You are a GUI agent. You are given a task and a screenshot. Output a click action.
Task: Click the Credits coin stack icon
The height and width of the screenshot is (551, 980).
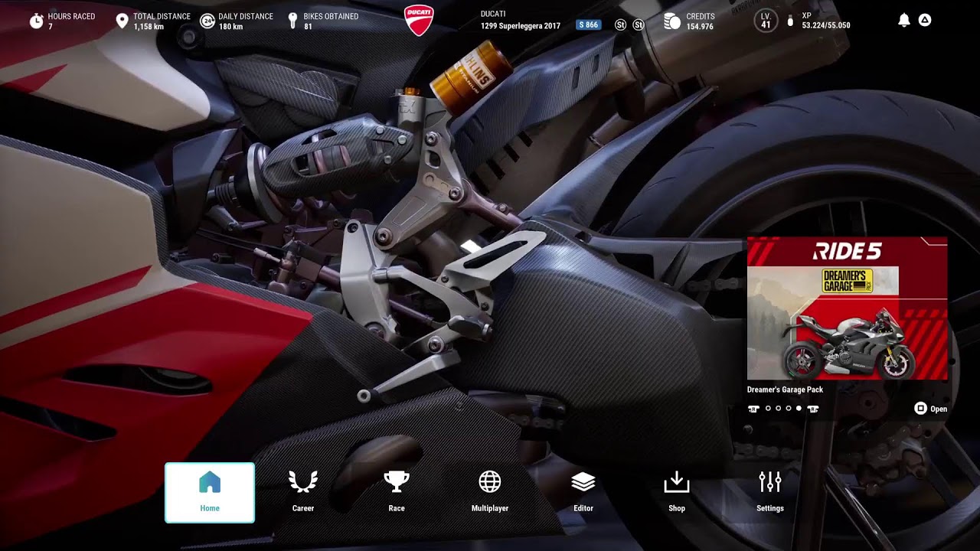point(672,21)
